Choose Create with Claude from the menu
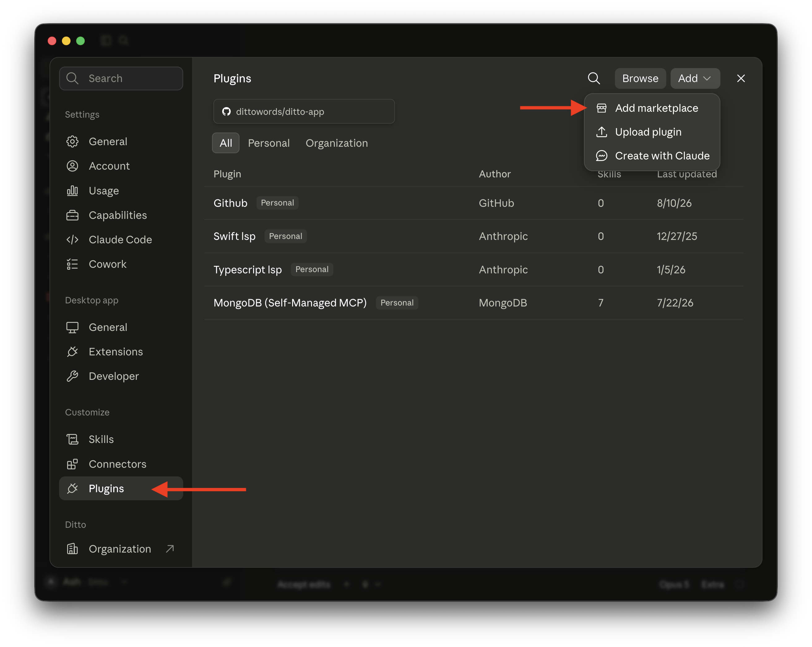 652,156
